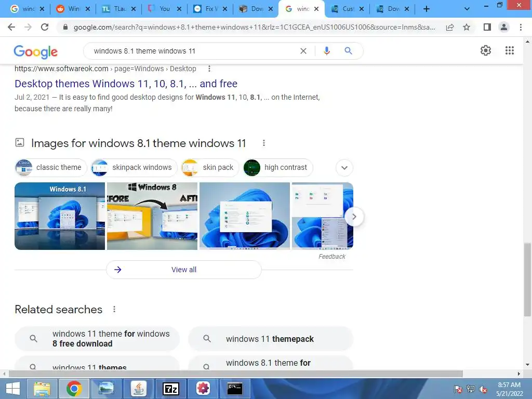This screenshot has width=532, height=399.
Task: Select the skinpack windows chip
Action: click(x=134, y=168)
